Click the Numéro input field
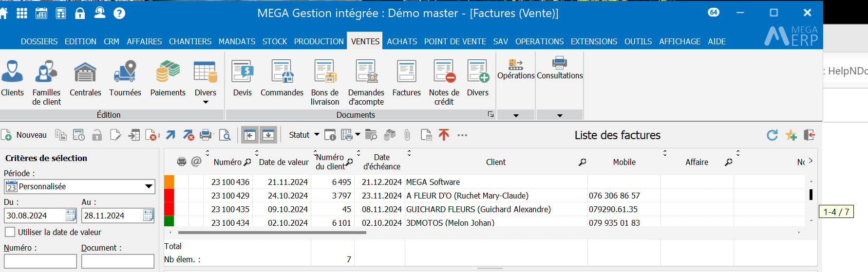The image size is (868, 272). coord(40,261)
